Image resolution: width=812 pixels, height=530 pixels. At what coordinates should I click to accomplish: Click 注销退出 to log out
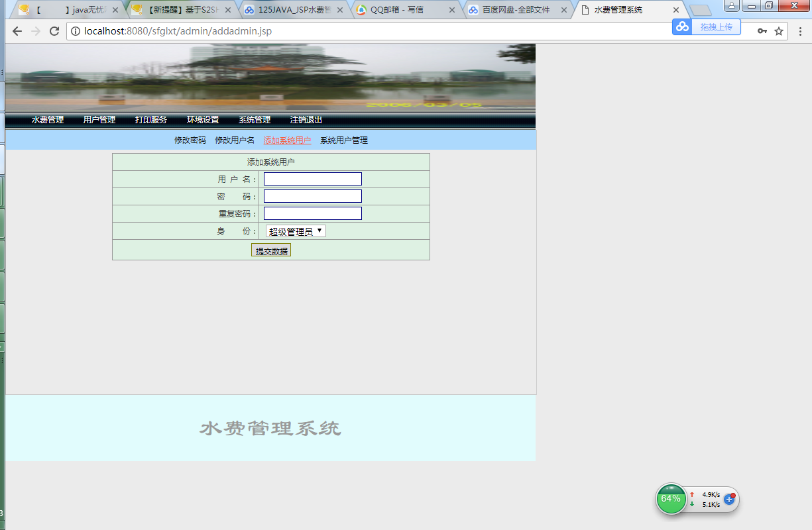(x=306, y=120)
